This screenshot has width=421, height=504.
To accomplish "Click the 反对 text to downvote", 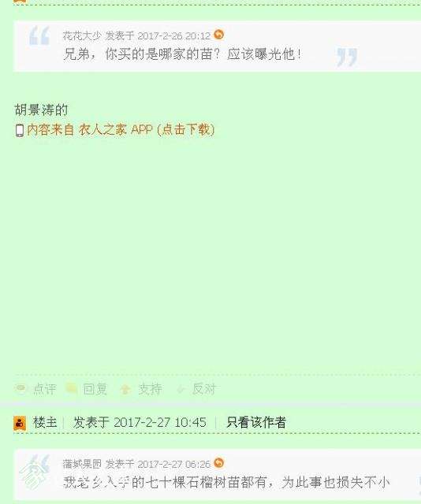I will 203,389.
